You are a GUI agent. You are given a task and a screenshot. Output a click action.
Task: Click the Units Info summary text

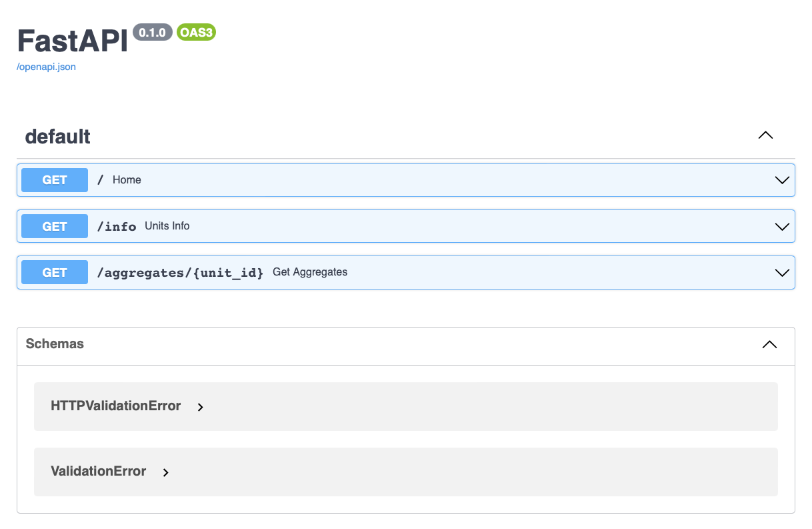tap(167, 226)
